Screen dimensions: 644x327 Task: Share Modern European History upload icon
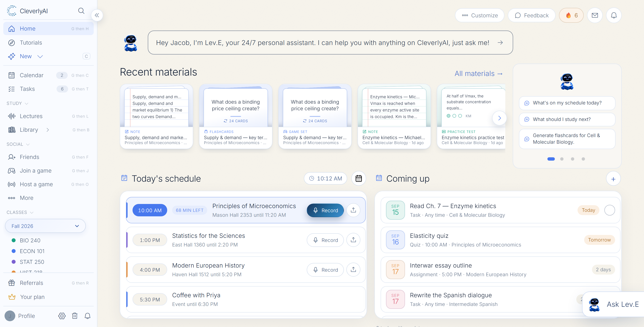pos(353,269)
